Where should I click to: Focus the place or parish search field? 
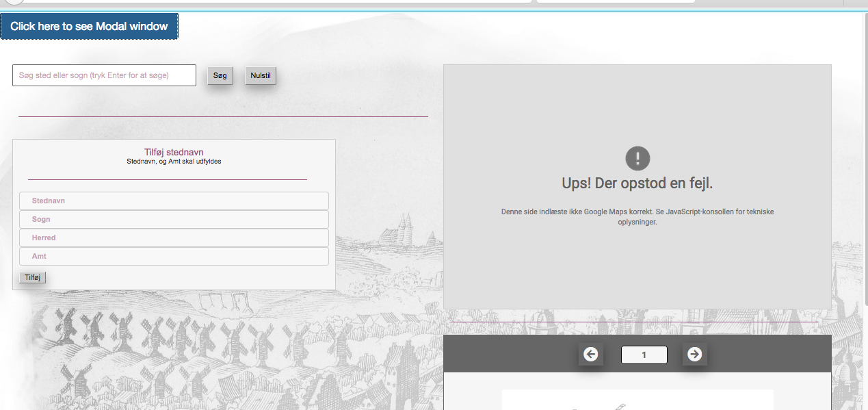[x=104, y=75]
